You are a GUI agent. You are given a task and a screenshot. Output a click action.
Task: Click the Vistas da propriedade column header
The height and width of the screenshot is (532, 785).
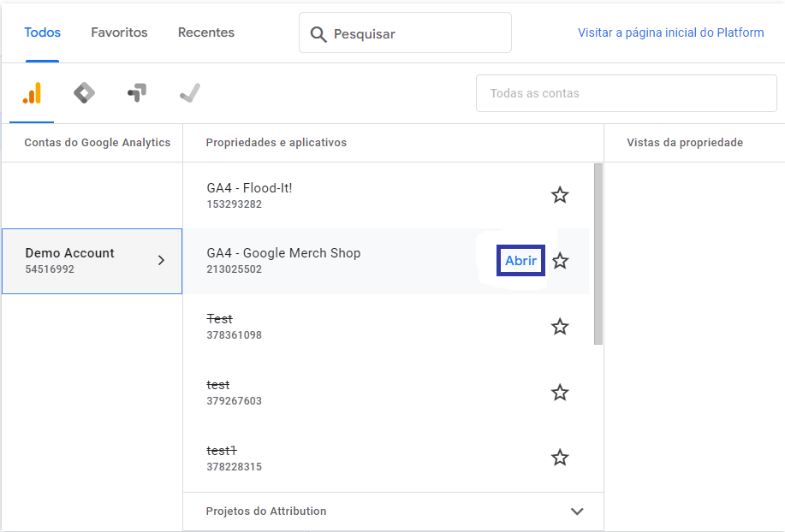coord(685,143)
